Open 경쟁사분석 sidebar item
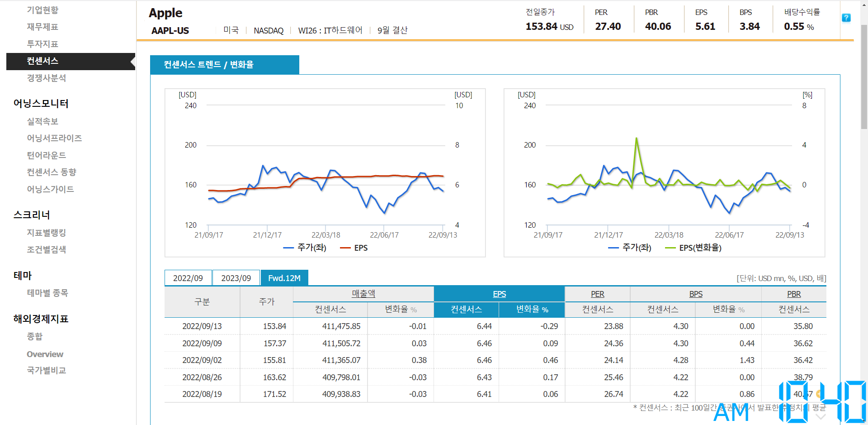 pos(47,78)
